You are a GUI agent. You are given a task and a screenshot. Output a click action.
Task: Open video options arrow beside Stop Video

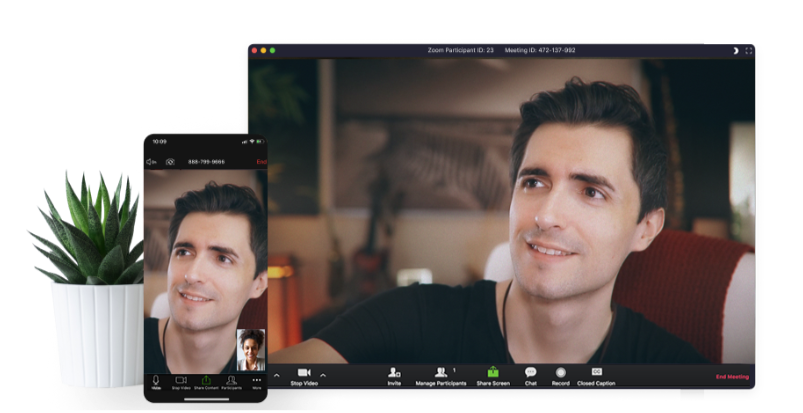(323, 376)
